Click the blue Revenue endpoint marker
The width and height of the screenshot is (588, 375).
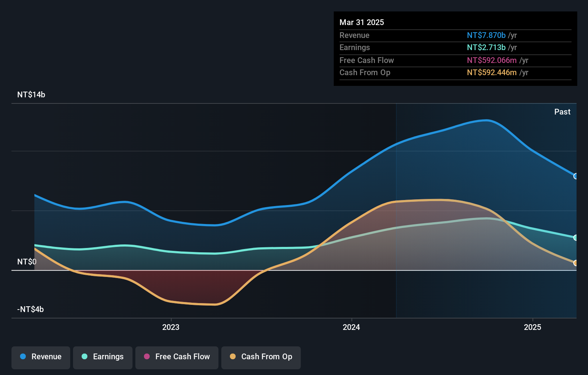(x=575, y=176)
